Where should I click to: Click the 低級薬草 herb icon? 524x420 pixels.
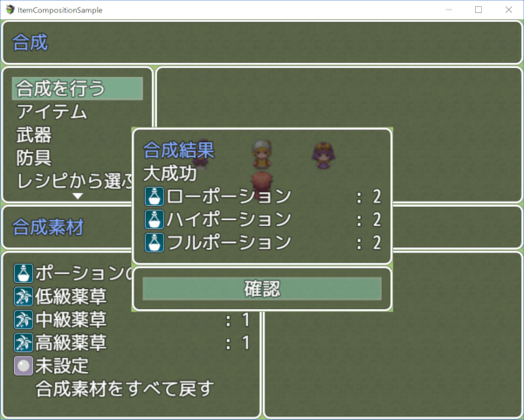click(24, 296)
